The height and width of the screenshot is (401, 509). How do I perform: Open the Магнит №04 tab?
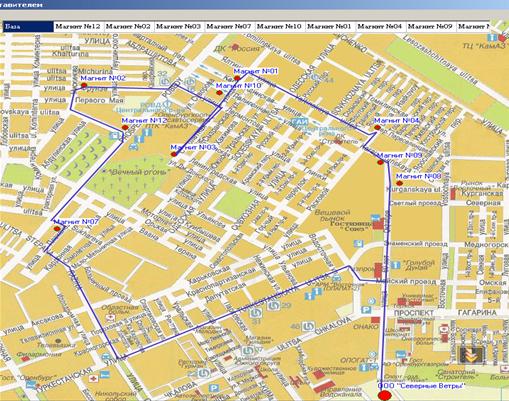click(x=381, y=27)
